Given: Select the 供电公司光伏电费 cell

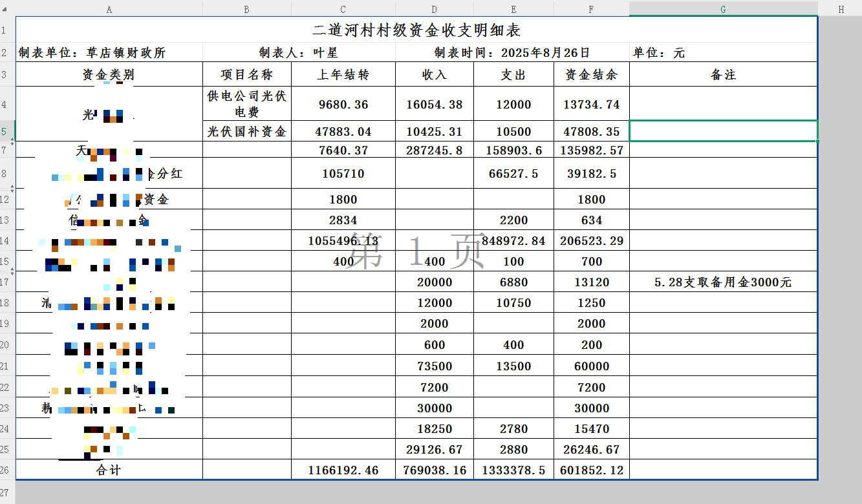Looking at the screenshot, I should point(246,103).
